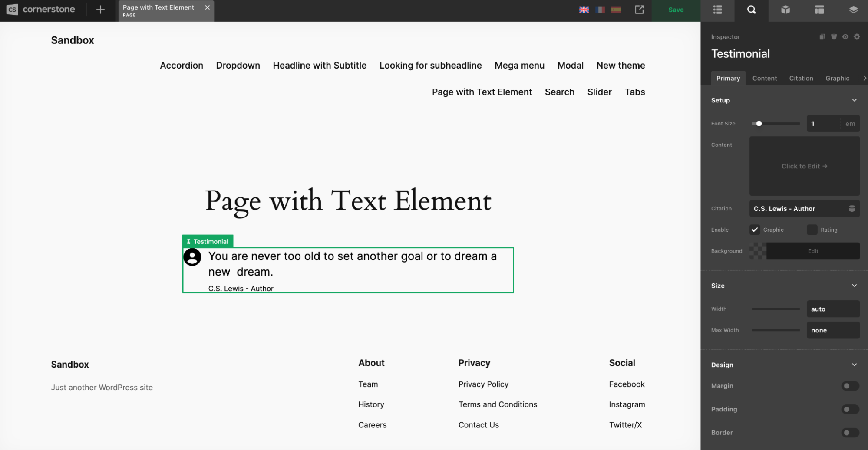Open the outline list panel icon
The height and width of the screenshot is (450, 868).
tap(717, 10)
